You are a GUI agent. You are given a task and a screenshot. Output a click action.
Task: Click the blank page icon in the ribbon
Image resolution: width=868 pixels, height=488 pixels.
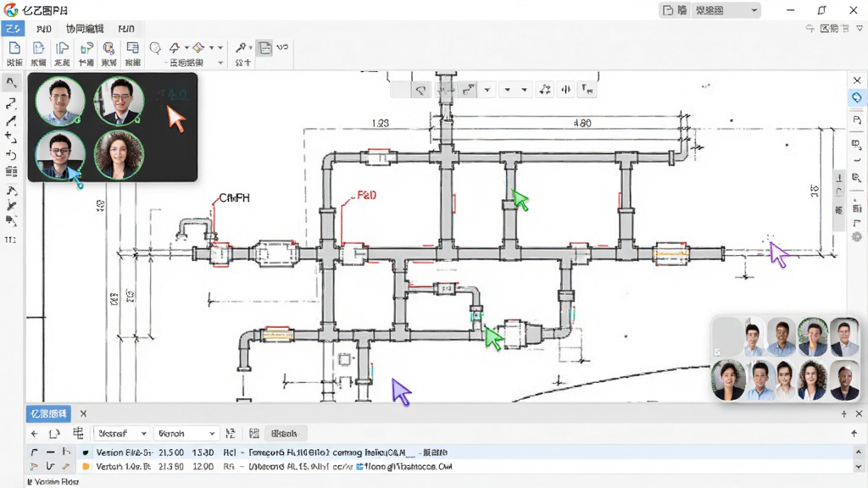[x=14, y=48]
